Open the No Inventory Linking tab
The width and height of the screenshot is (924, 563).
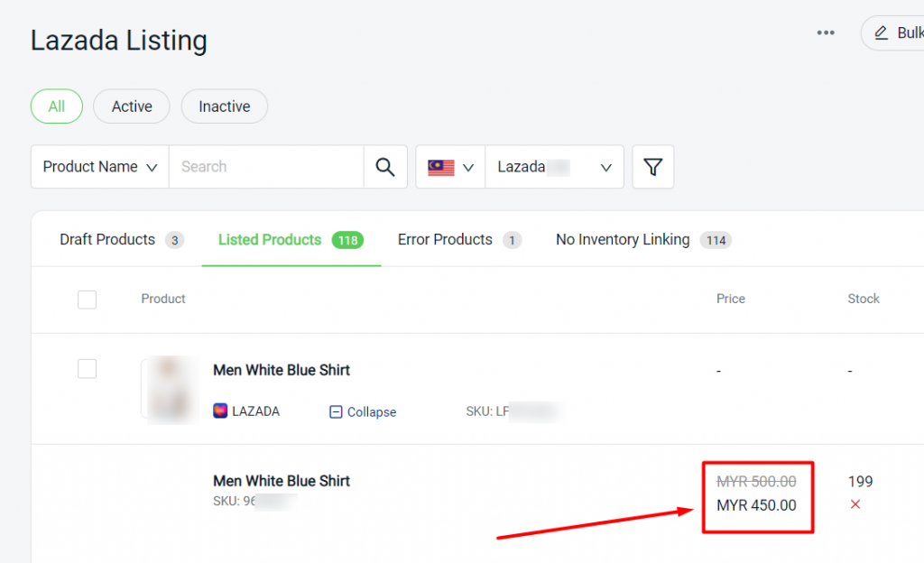[x=643, y=240]
